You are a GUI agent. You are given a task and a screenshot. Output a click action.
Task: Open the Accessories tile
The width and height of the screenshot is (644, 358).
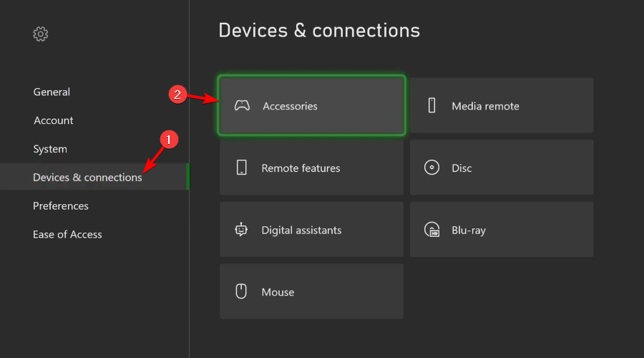pyautogui.click(x=312, y=106)
